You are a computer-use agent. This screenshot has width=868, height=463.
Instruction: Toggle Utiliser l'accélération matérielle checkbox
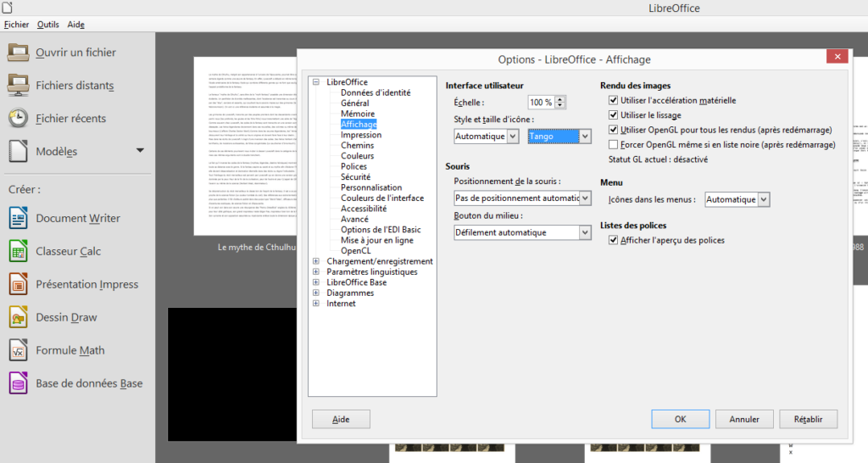(613, 100)
